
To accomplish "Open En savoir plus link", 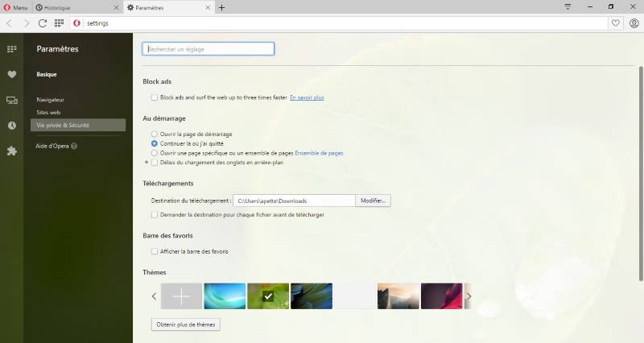I will tap(307, 97).
